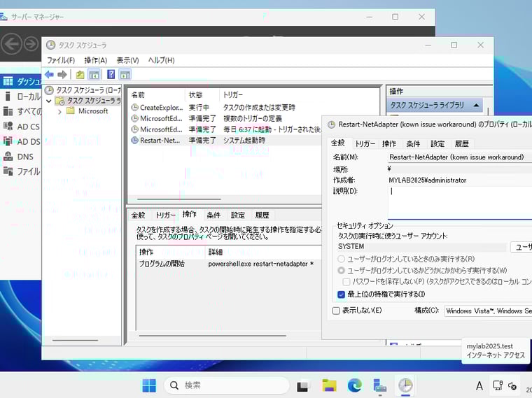Viewport: 532px width, 398px height.
Task: Switch to 履歴 tab in lower task pane
Action: tap(262, 215)
